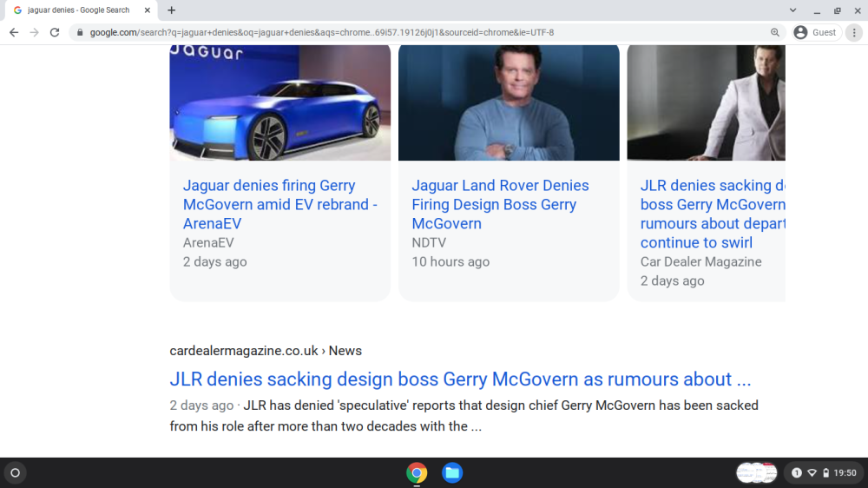
Task: Click the Car Dealer Magazine source label
Action: pyautogui.click(x=700, y=261)
